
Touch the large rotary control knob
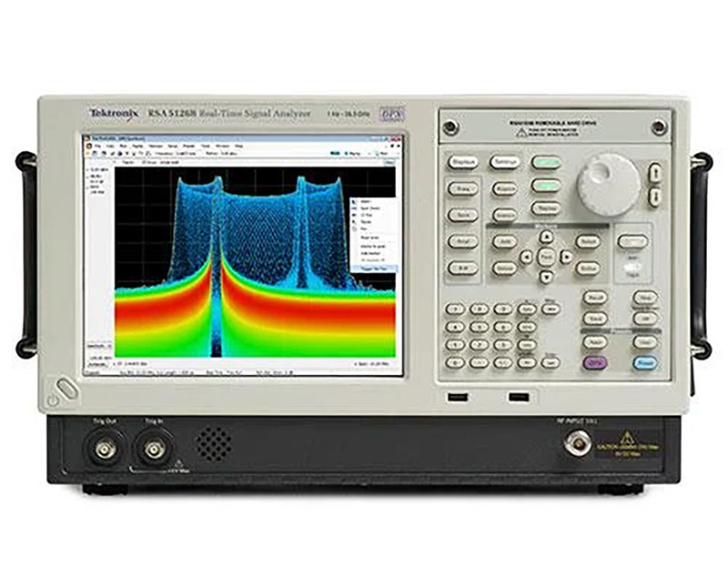(608, 185)
